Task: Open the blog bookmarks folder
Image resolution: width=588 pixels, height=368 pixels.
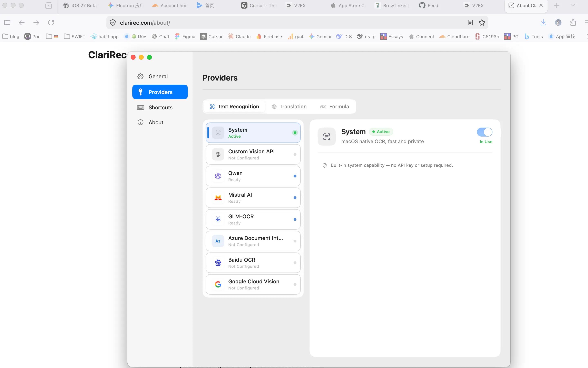Action: pyautogui.click(x=11, y=37)
